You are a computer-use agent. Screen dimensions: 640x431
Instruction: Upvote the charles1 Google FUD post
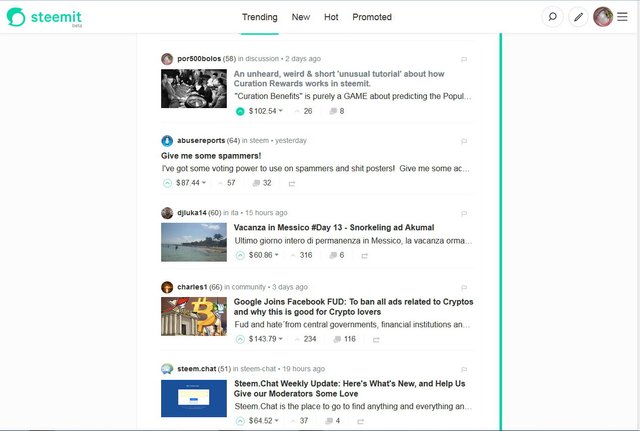(240, 339)
